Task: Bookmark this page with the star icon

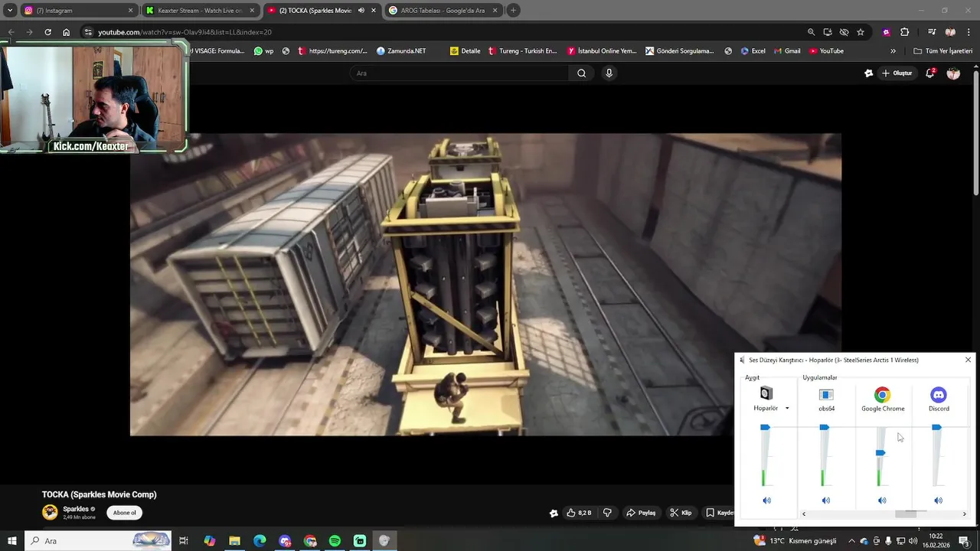Action: 861,32
